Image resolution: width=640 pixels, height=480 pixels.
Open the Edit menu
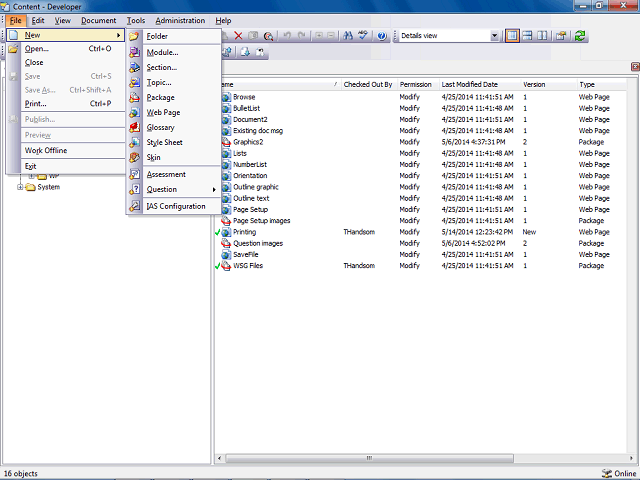[38, 20]
